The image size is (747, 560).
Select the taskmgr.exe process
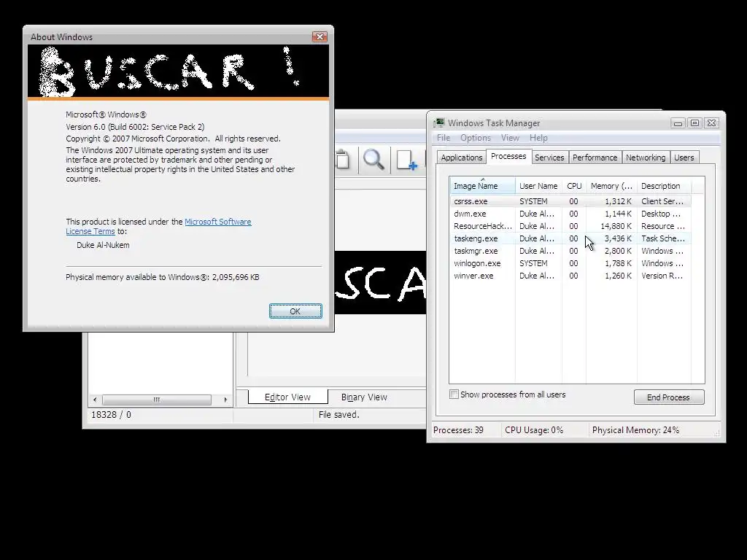pos(570,251)
